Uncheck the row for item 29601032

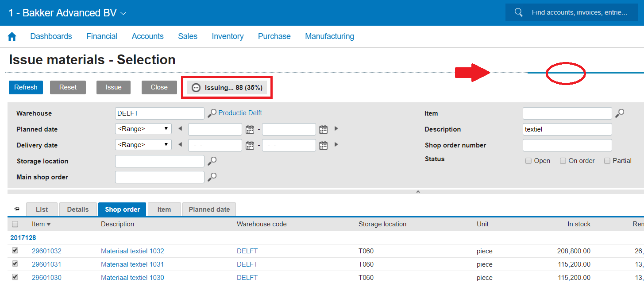[15, 251]
